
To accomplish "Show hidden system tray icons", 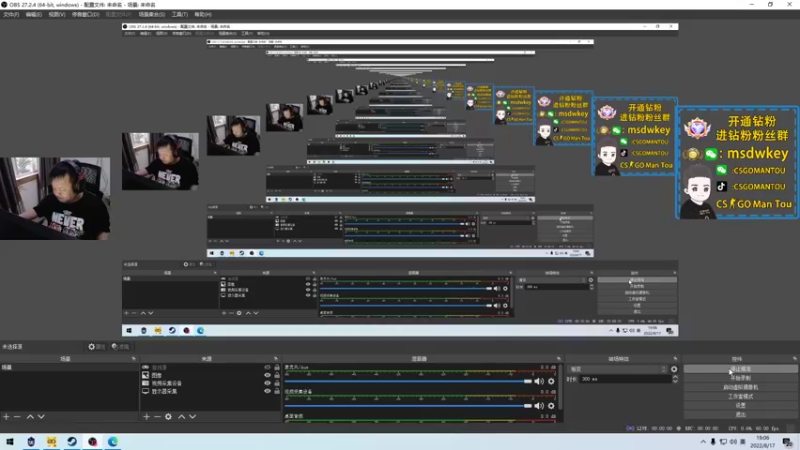I will coord(703,442).
